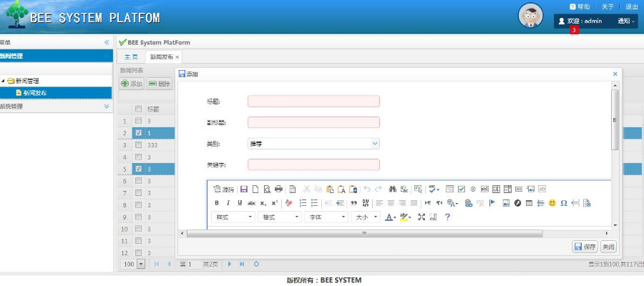Check the checkbox in list row 1

pyautogui.click(x=138, y=121)
